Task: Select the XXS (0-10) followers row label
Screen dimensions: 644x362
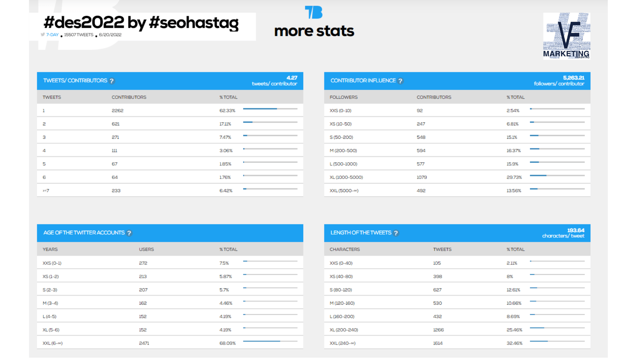Action: [x=340, y=111]
